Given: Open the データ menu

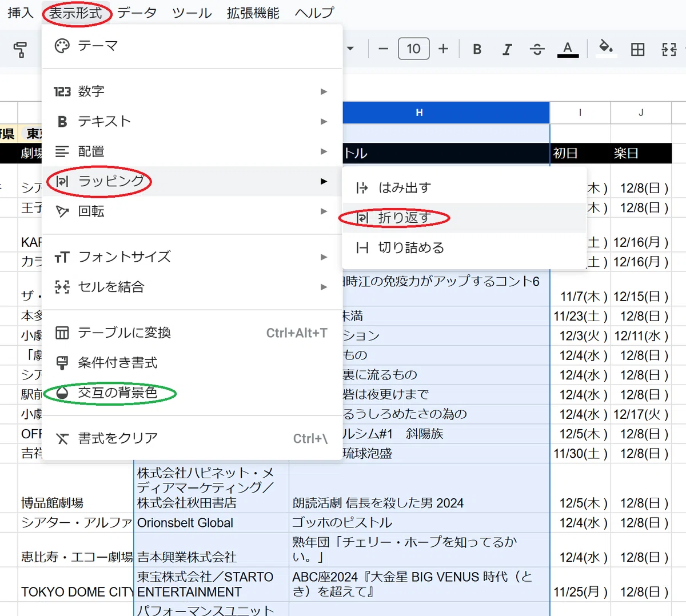Looking at the screenshot, I should click(x=137, y=13).
